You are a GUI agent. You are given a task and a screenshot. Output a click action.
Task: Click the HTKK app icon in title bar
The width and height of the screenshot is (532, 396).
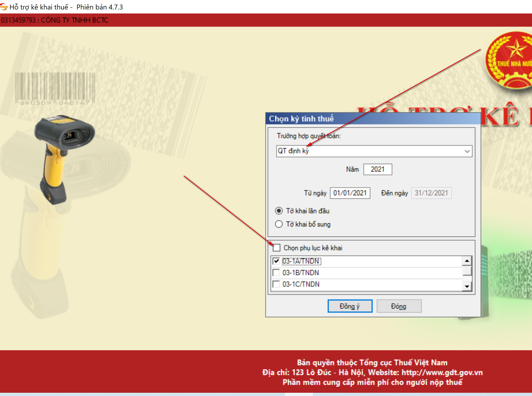(4, 7)
